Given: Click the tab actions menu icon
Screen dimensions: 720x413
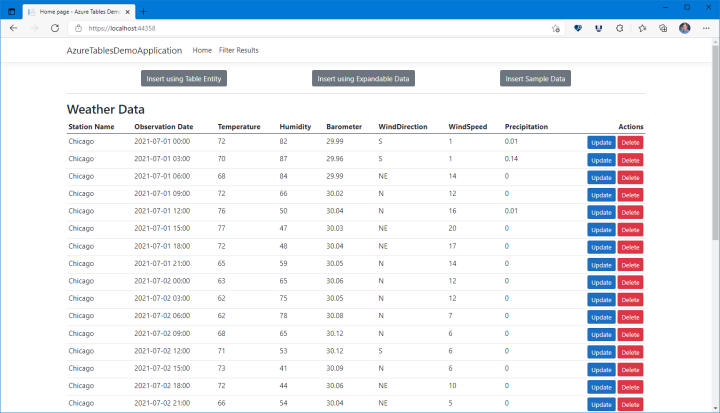Looking at the screenshot, I should (x=11, y=9).
